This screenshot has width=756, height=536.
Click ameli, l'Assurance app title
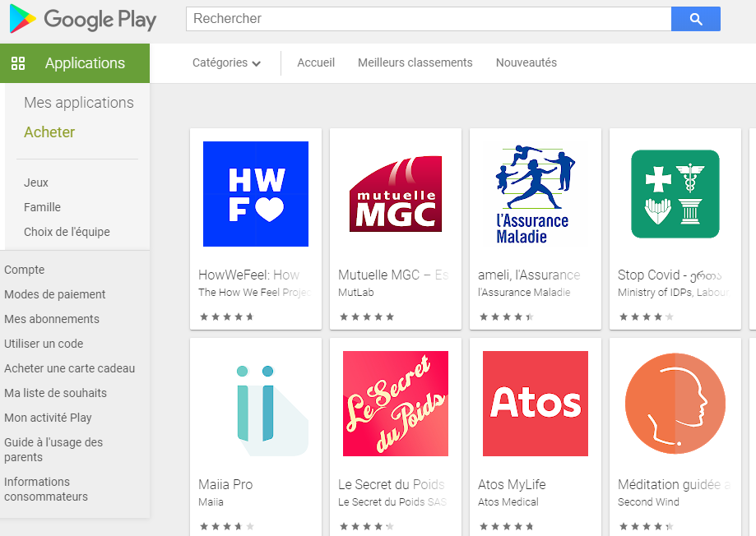529,275
